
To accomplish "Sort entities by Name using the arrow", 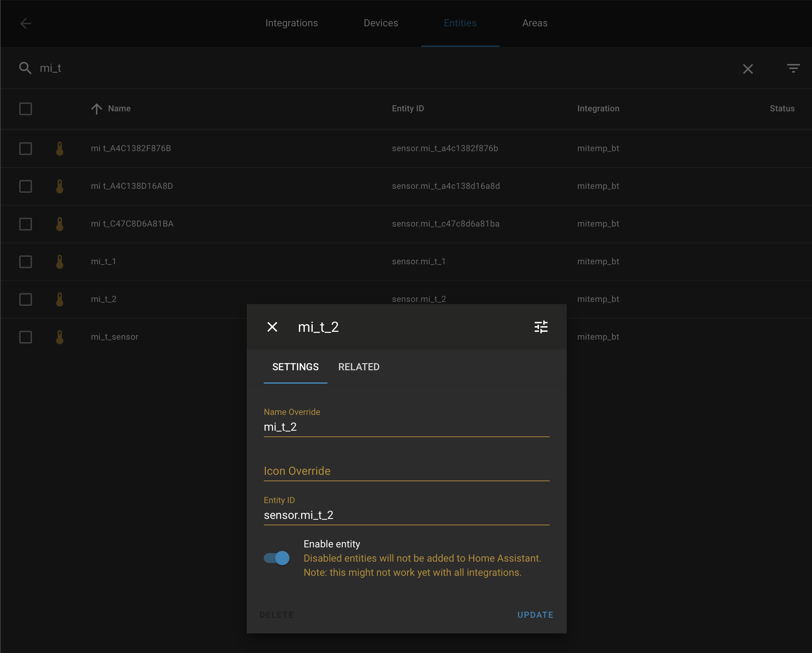I will pos(97,108).
